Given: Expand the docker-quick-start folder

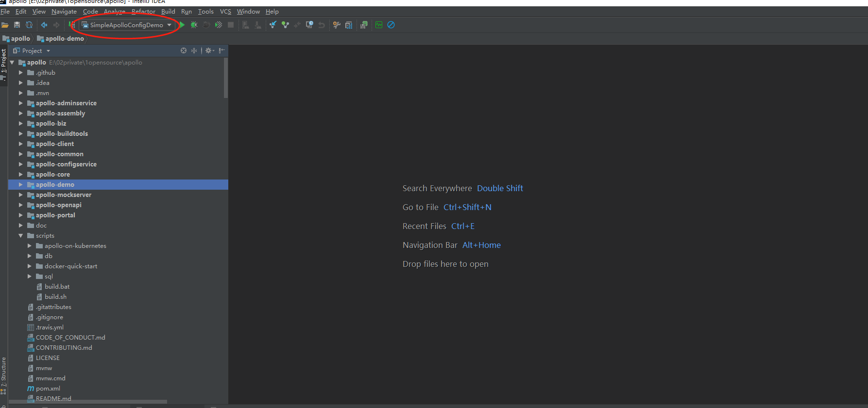Looking at the screenshot, I should (x=30, y=266).
